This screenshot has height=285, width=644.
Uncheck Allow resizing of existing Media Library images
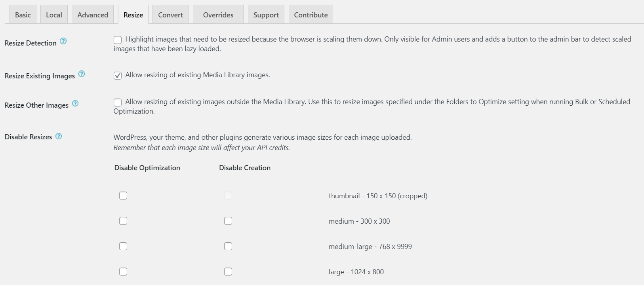click(x=118, y=76)
